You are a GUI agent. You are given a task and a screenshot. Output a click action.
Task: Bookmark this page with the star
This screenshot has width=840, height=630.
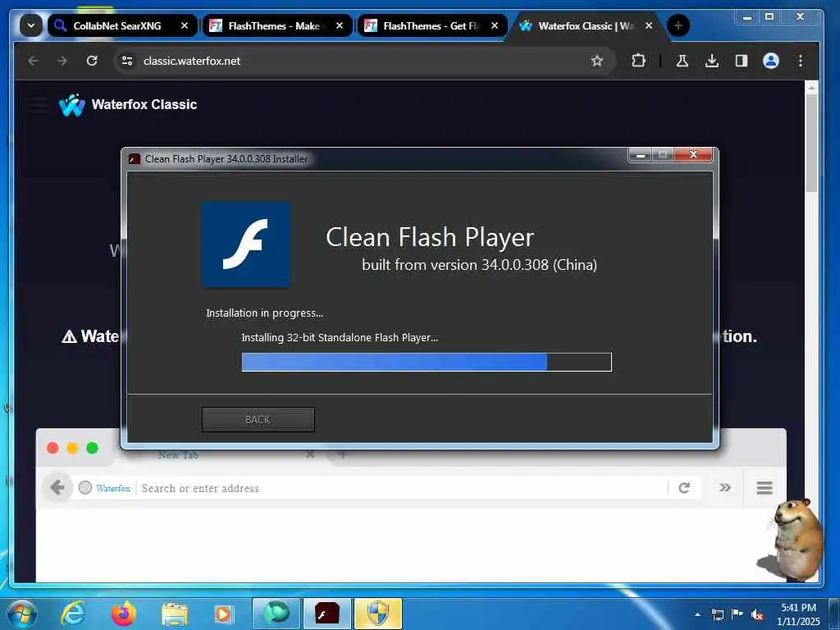point(597,61)
